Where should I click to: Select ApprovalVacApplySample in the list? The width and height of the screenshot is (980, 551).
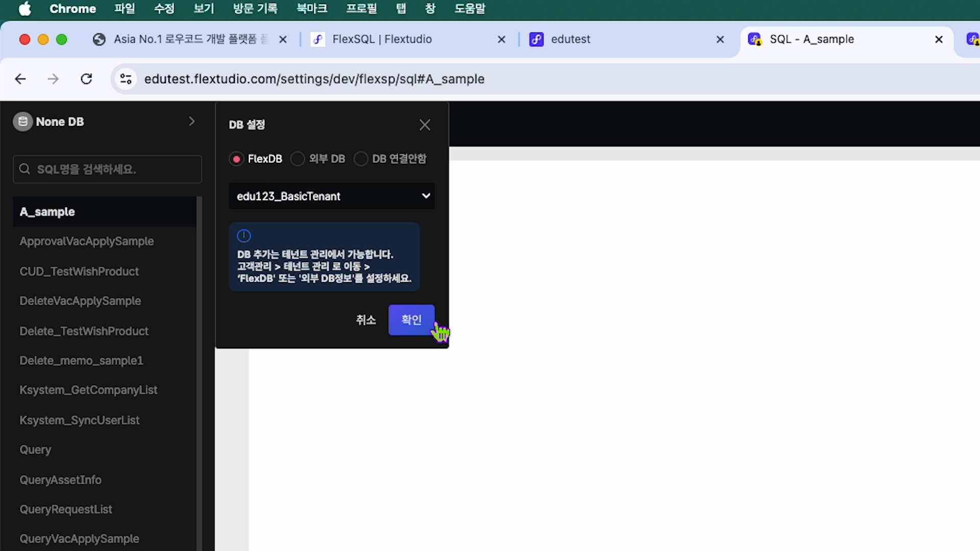[x=104, y=241]
